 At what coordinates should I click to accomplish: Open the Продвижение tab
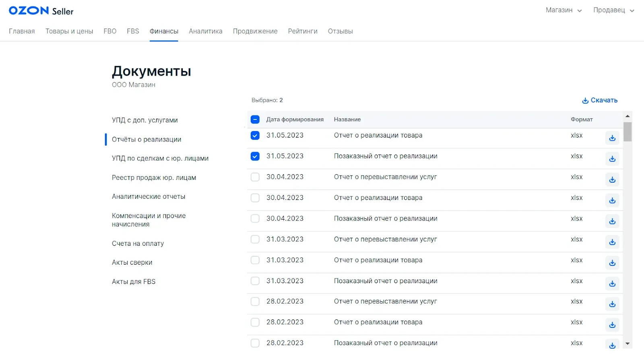(x=255, y=31)
